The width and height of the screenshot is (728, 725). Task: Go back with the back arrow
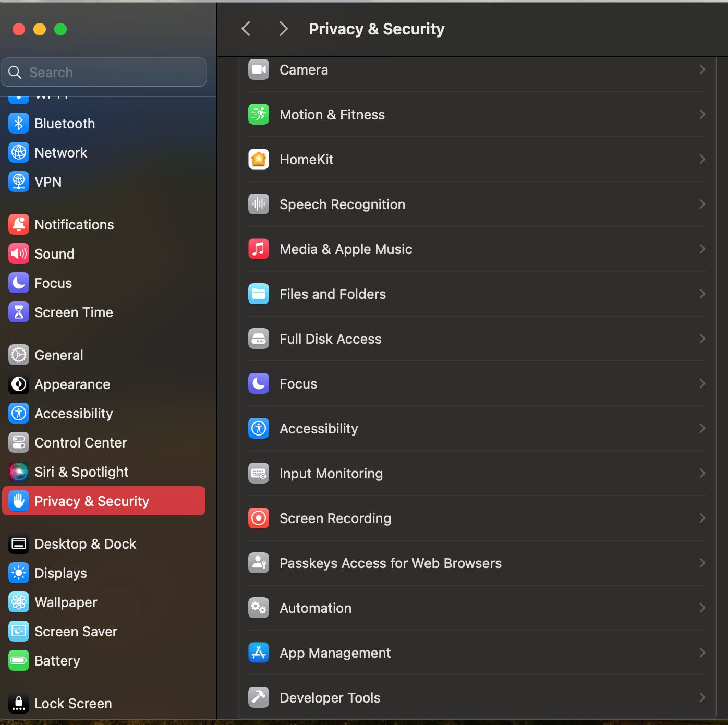[x=246, y=29]
